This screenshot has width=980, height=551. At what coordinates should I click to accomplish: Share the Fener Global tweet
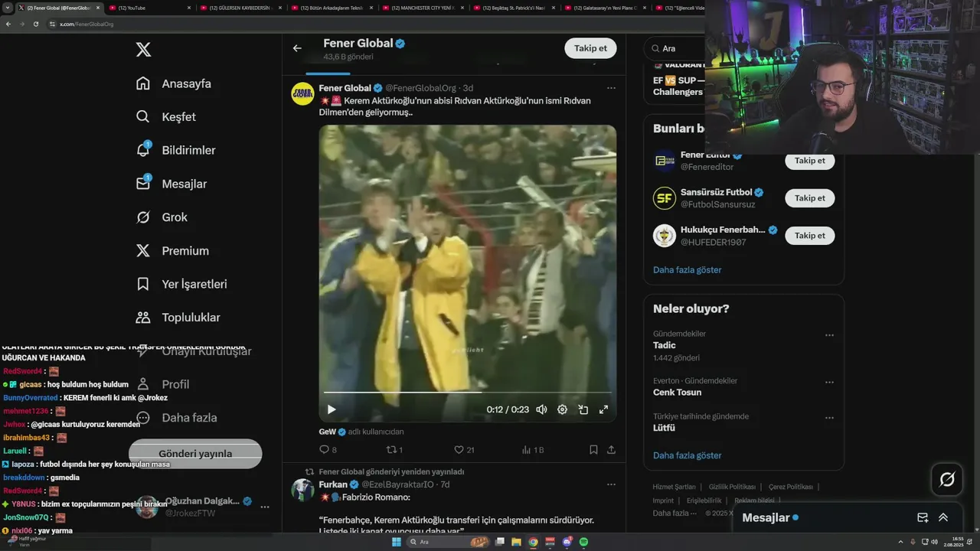[x=611, y=450]
